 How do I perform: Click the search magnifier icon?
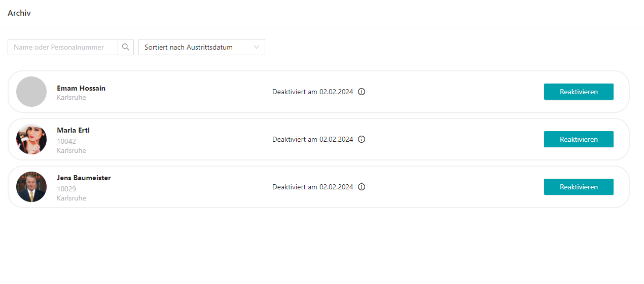tap(126, 47)
